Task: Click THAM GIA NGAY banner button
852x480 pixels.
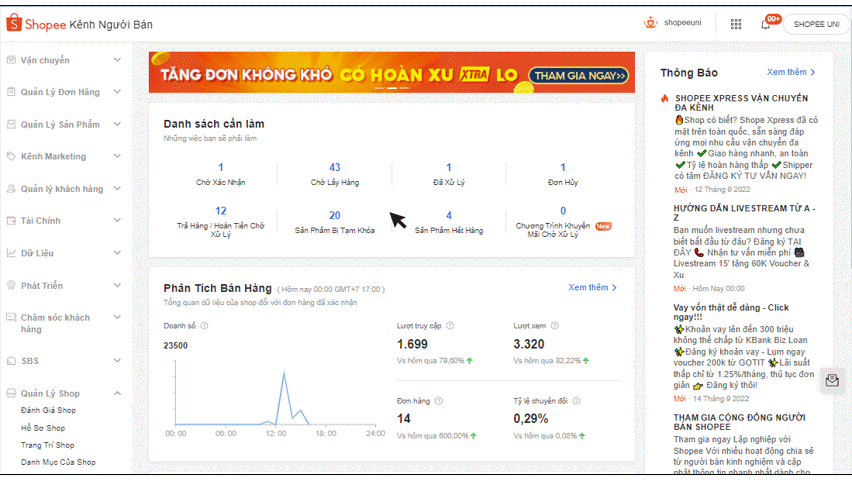Action: click(579, 76)
